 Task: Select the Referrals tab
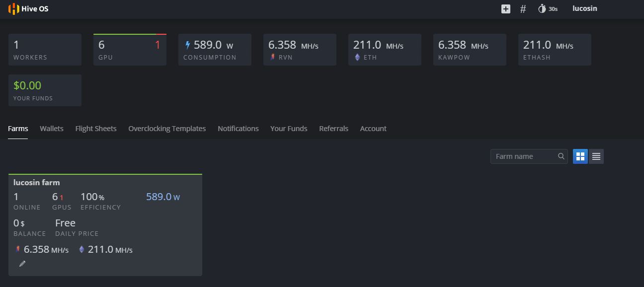click(333, 129)
